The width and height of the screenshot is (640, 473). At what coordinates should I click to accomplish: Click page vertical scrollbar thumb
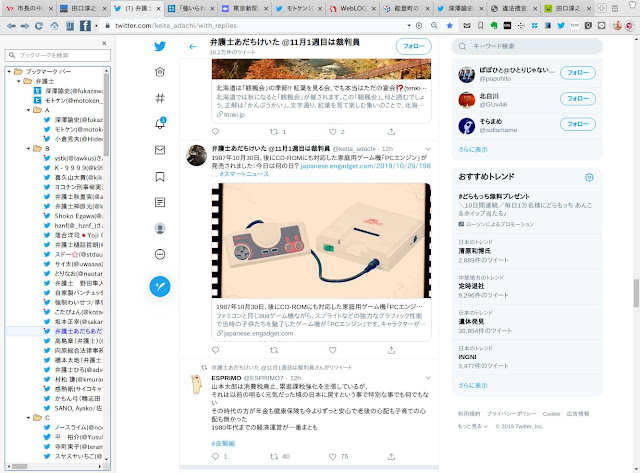tap(636, 293)
